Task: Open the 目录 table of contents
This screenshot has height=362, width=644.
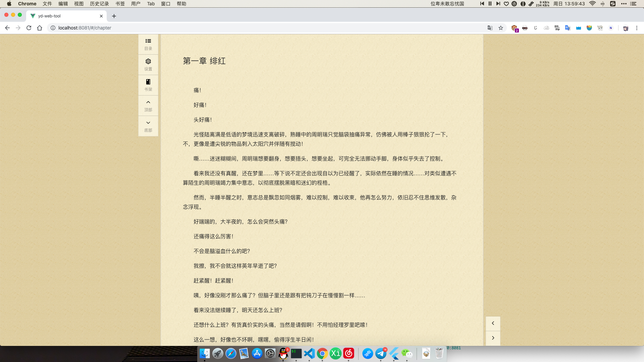Action: (x=148, y=44)
